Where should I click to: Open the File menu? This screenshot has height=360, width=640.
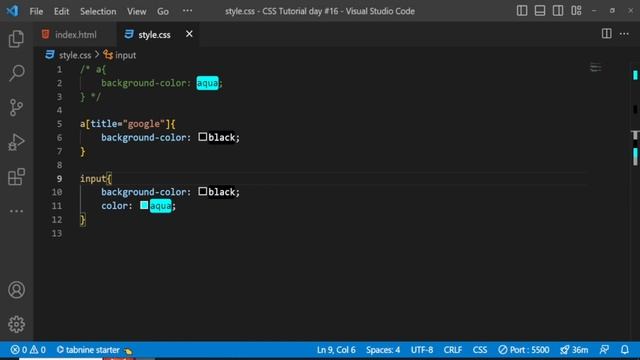click(36, 11)
